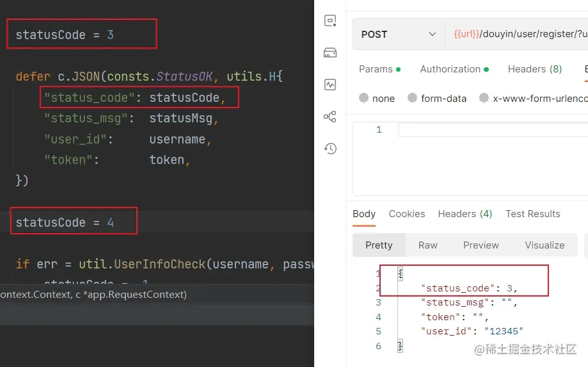
Task: Open the Mock Servers icon in Postman sidebar
Action: click(330, 53)
